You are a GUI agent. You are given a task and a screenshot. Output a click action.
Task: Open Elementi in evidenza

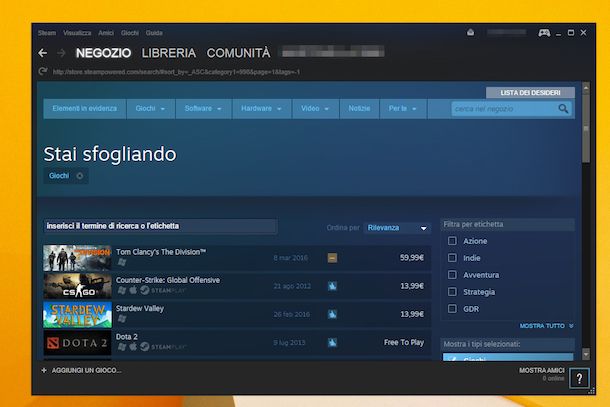point(84,109)
